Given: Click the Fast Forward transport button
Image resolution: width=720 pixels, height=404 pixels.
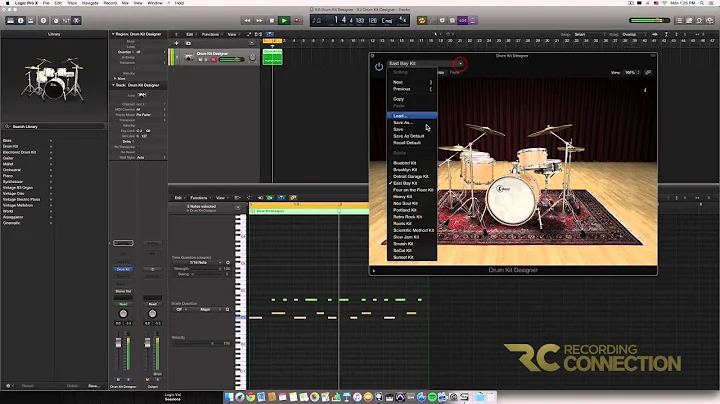Looking at the screenshot, I should pos(259,21).
